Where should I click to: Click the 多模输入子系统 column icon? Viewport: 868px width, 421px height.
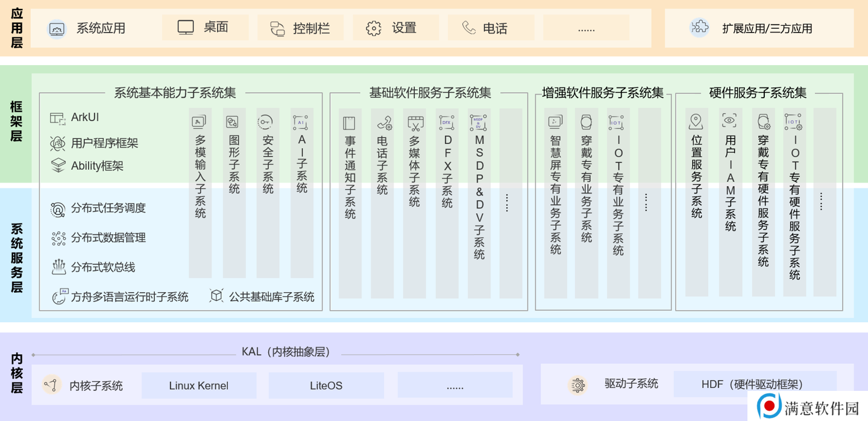point(199,122)
